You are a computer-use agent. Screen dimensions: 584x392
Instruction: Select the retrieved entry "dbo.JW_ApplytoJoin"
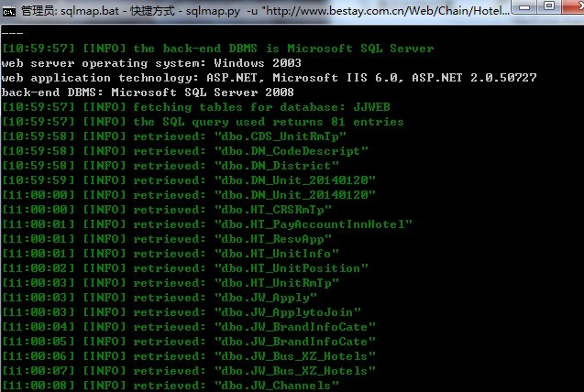click(288, 312)
